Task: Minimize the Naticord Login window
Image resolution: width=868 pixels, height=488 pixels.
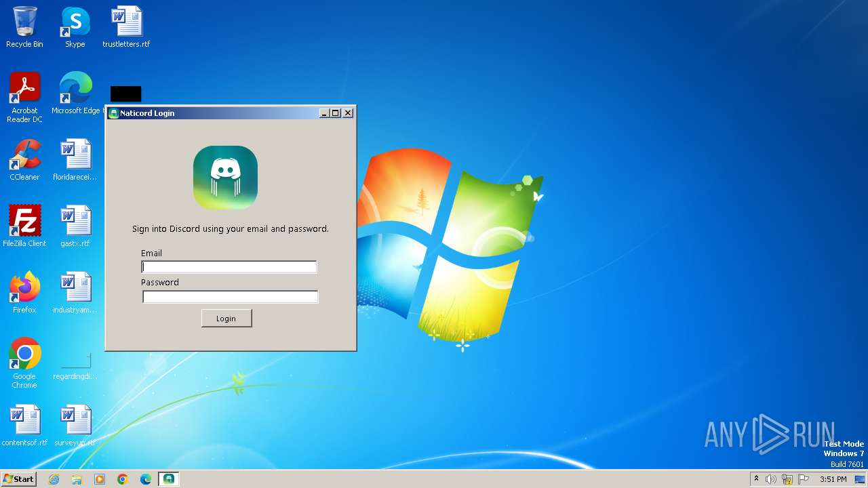Action: 324,113
